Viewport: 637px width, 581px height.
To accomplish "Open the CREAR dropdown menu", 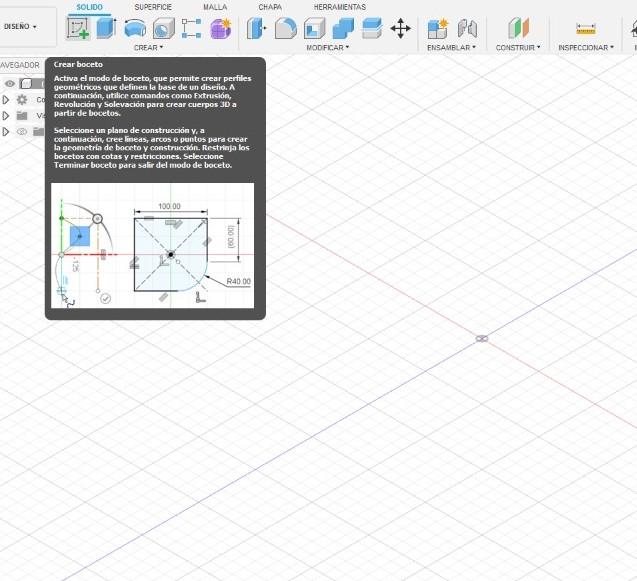I will point(148,48).
